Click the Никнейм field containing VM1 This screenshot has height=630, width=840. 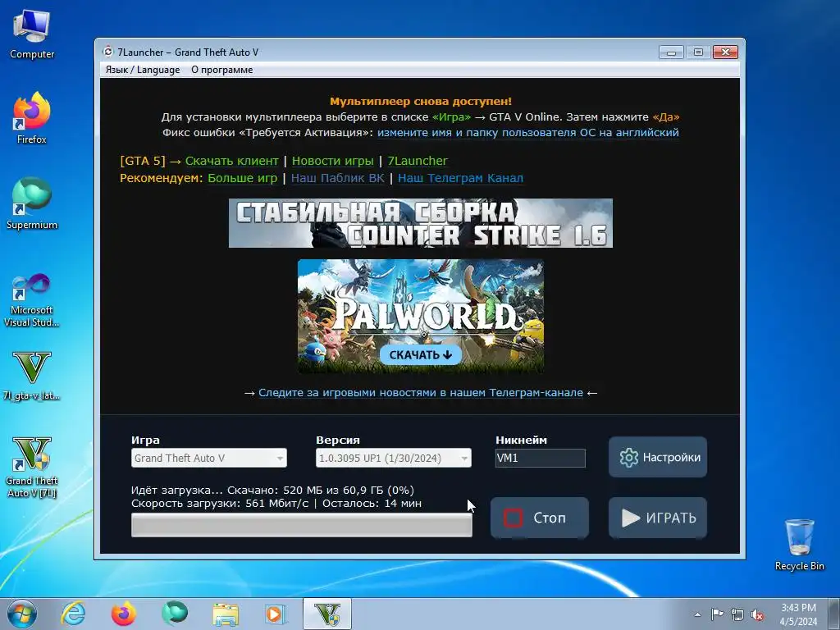(540, 458)
